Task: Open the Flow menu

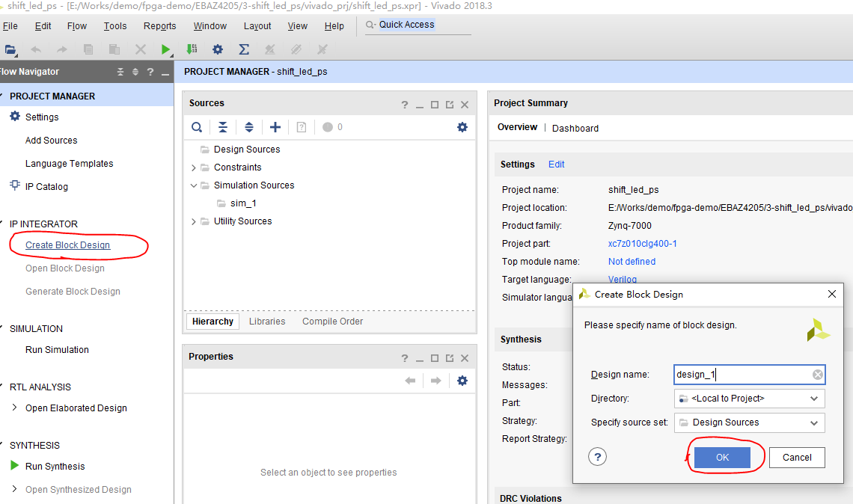Action: pos(77,25)
